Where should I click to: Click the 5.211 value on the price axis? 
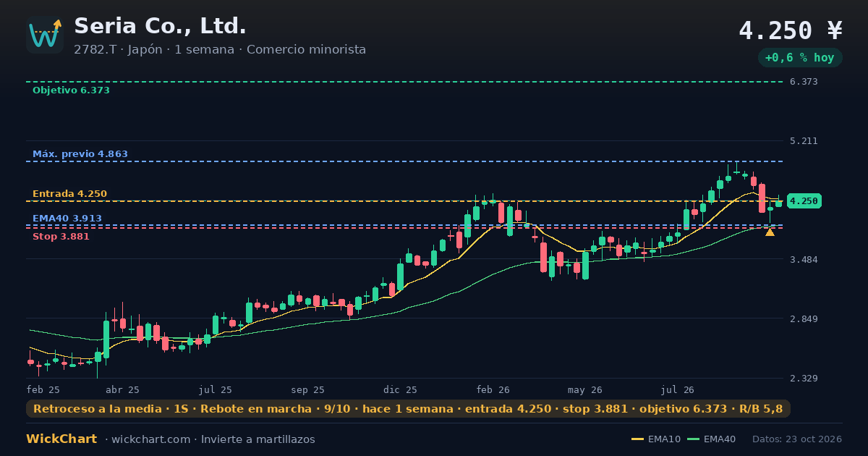pyautogui.click(x=804, y=140)
